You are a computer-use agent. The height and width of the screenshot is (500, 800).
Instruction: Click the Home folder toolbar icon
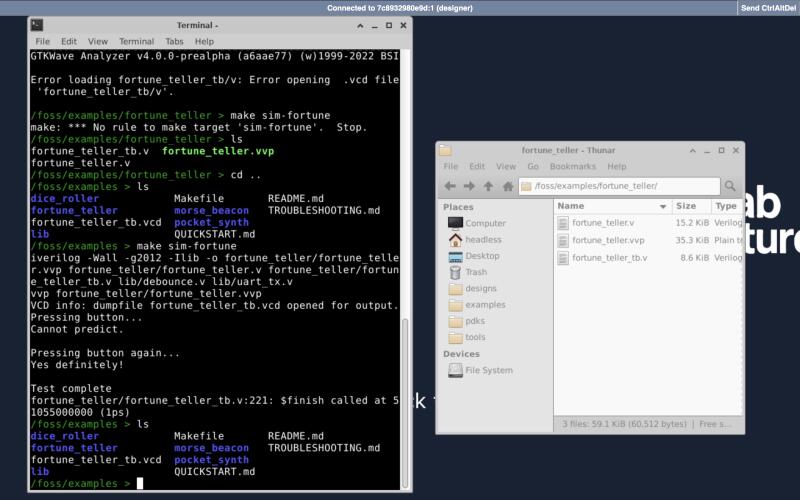507,186
